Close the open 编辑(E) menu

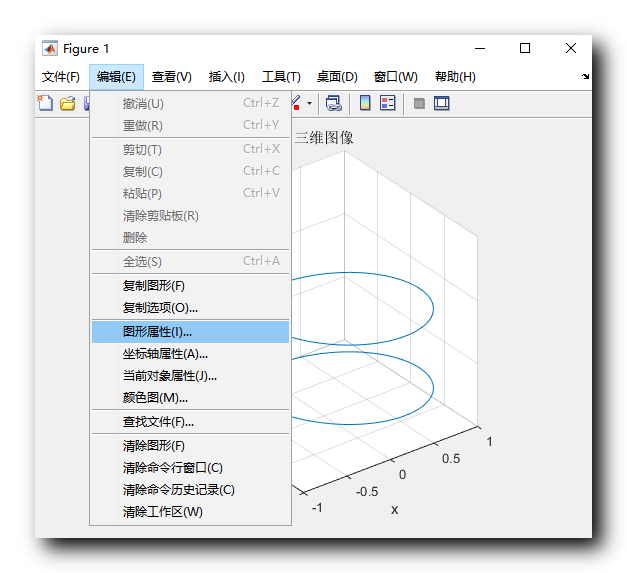116,77
